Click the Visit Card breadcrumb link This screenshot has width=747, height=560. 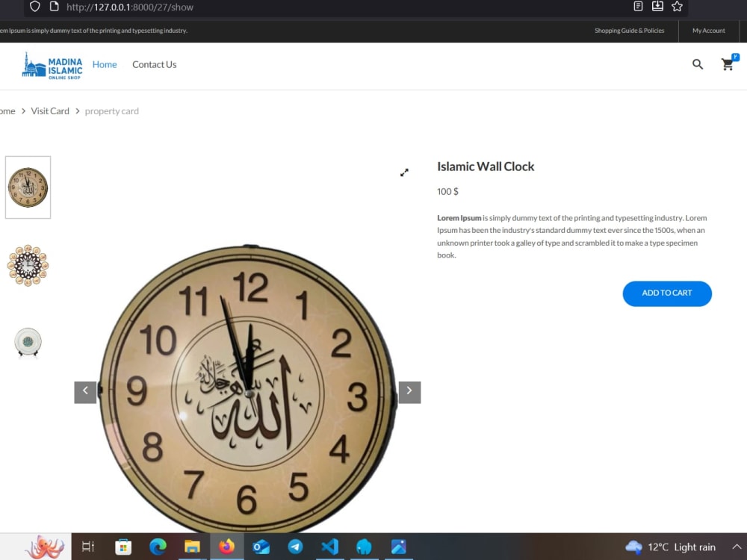point(50,111)
